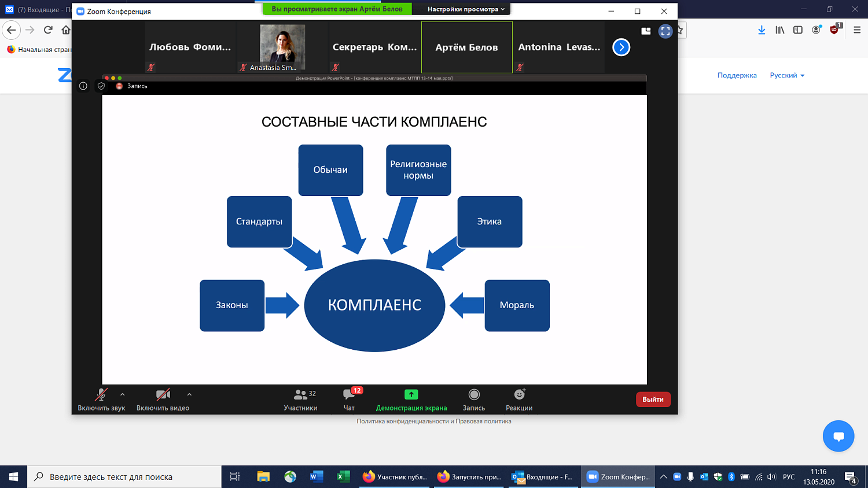Screen dimensions: 868x488
Task: Turn on camera with Включить видео
Action: [163, 400]
